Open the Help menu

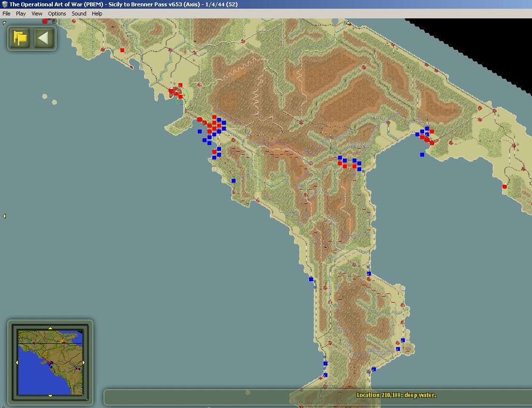tap(97, 14)
